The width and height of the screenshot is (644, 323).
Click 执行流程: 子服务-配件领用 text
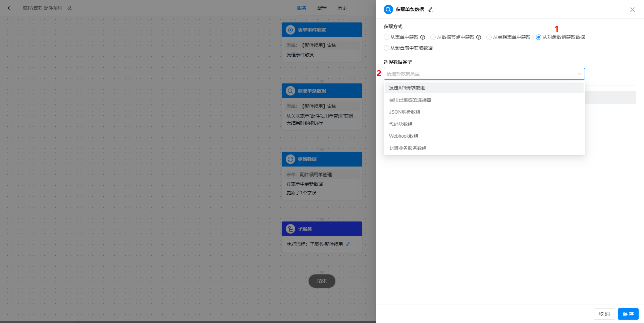click(x=315, y=244)
